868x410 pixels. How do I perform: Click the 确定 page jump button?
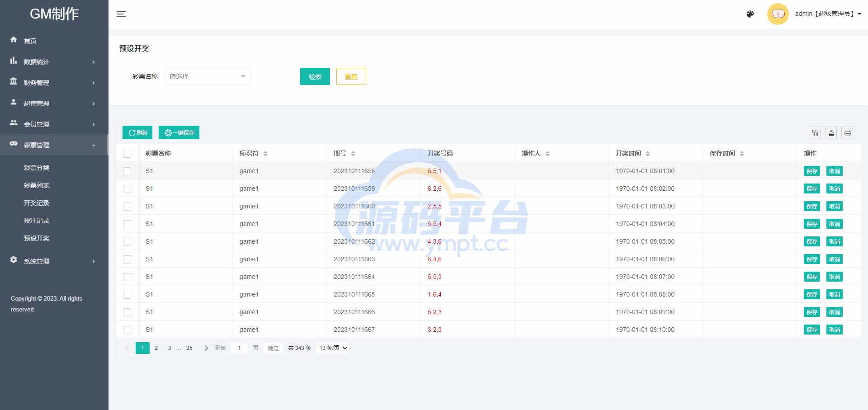coord(273,348)
